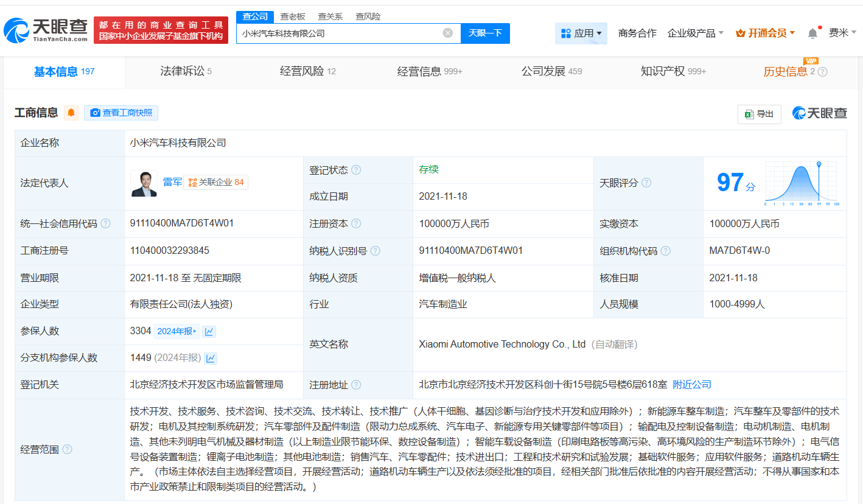863x504 pixels.
Task: Click the 汽车制造业 industry value
Action: (x=443, y=304)
